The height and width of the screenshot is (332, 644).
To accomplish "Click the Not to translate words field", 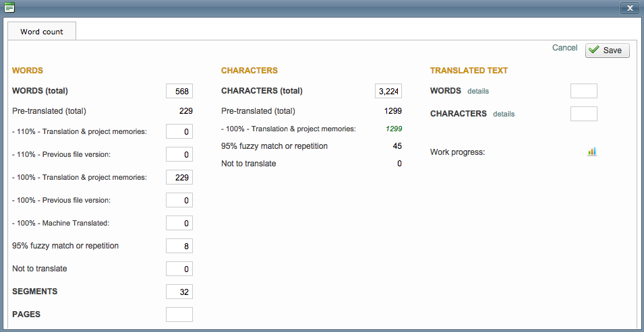I will coord(179,269).
